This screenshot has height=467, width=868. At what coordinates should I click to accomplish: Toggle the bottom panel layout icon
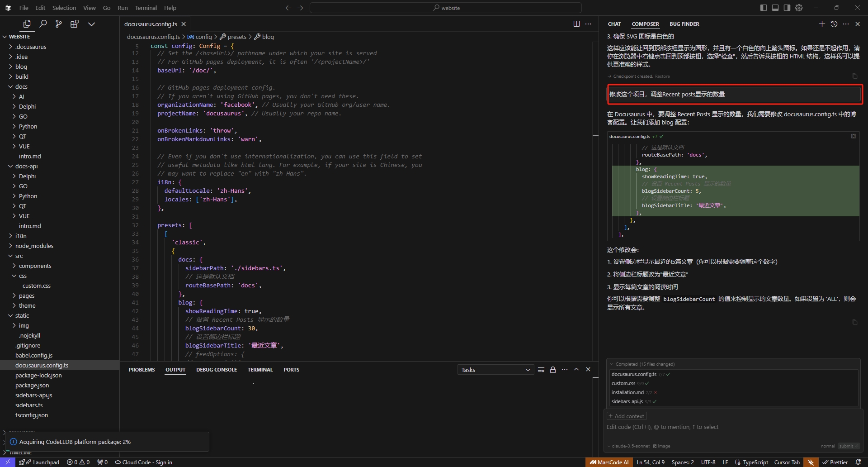775,8
